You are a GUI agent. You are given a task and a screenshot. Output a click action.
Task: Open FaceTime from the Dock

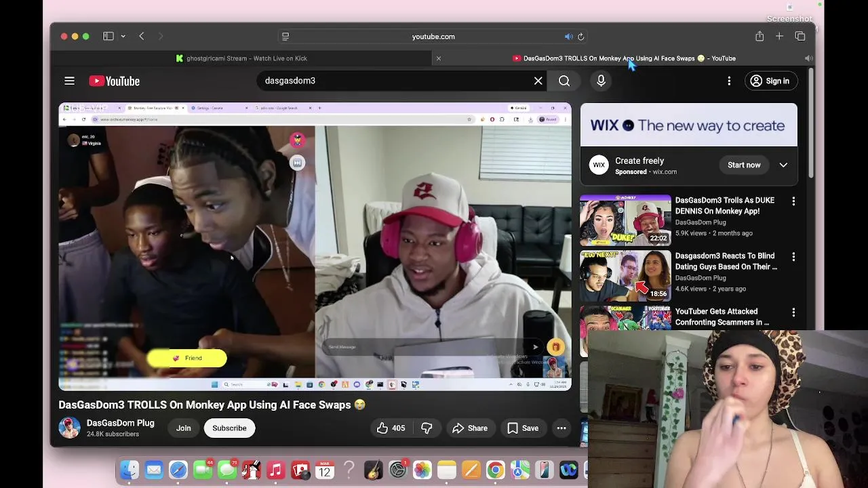(203, 470)
